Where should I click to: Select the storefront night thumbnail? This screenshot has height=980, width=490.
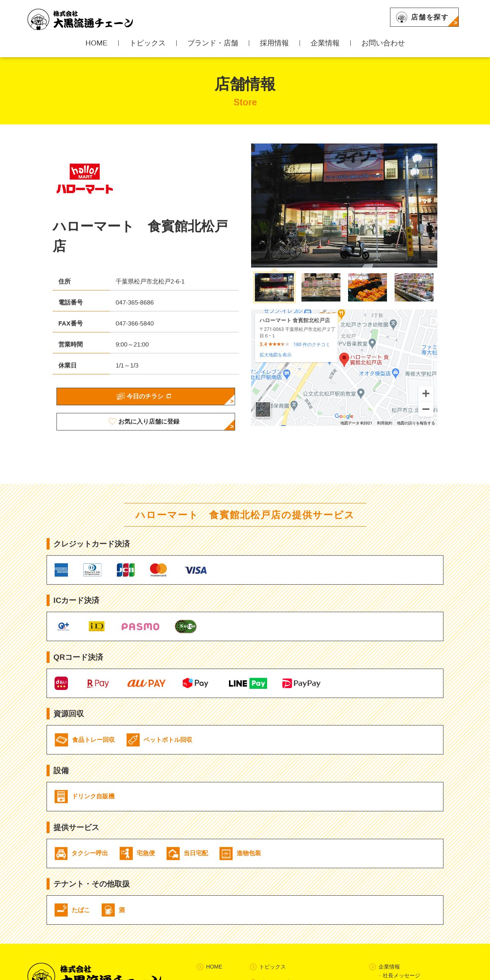[274, 287]
